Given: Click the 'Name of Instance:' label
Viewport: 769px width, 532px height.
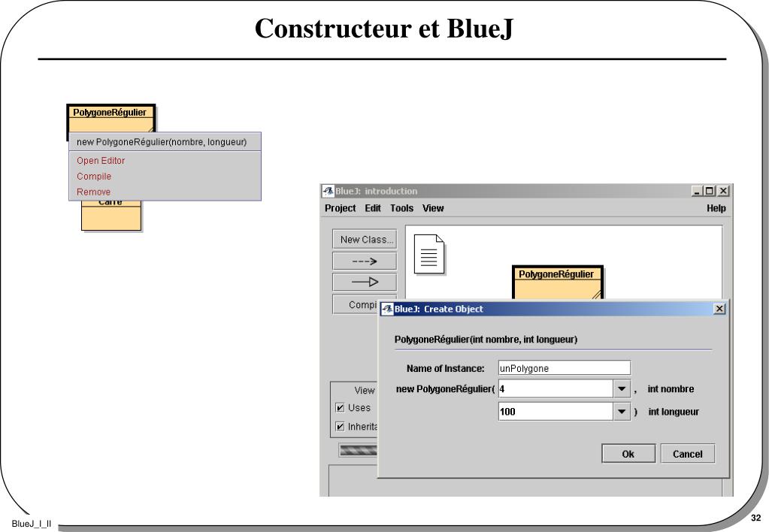Looking at the screenshot, I should (x=445, y=368).
